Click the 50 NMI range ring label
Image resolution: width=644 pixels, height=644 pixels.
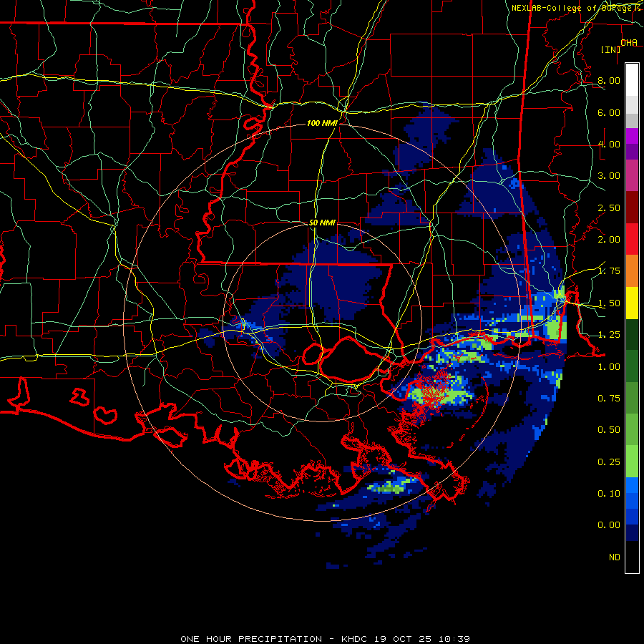point(322,223)
